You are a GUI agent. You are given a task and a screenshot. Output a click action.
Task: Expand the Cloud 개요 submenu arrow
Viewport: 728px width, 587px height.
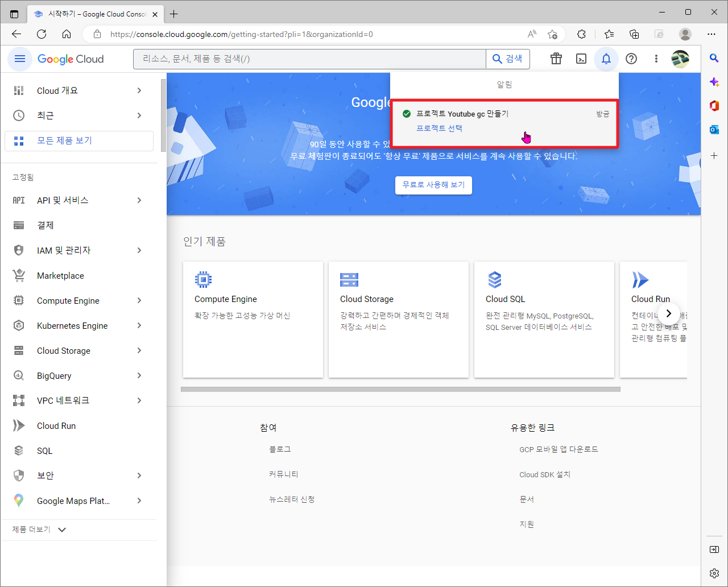click(139, 90)
